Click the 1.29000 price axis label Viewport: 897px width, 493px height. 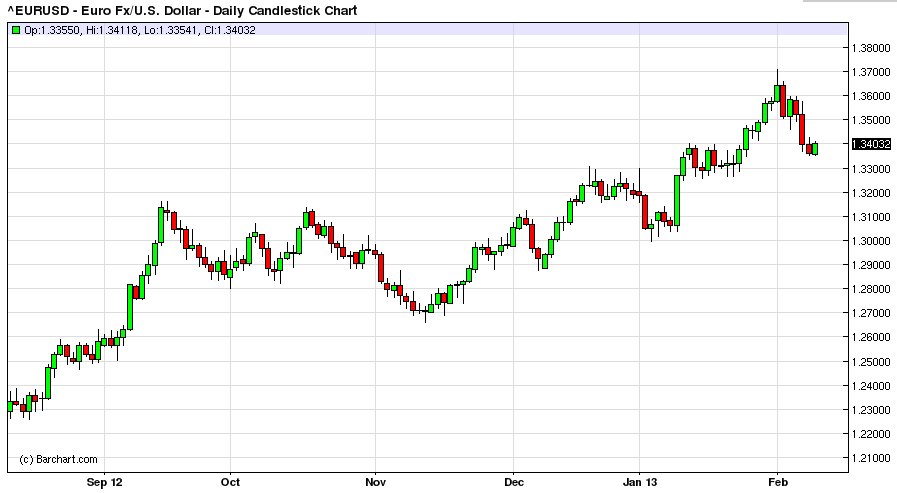pos(871,265)
